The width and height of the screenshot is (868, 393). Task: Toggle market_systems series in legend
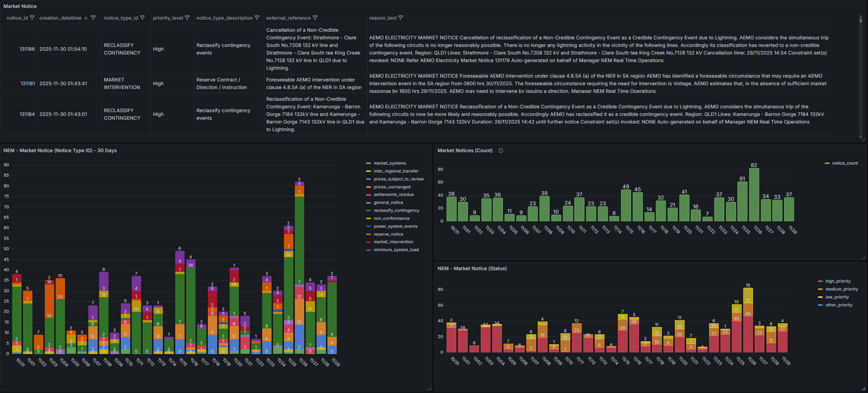(x=390, y=163)
